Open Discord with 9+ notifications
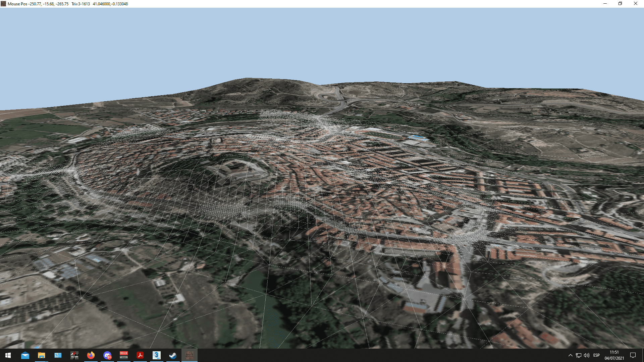The height and width of the screenshot is (362, 644). (107, 355)
